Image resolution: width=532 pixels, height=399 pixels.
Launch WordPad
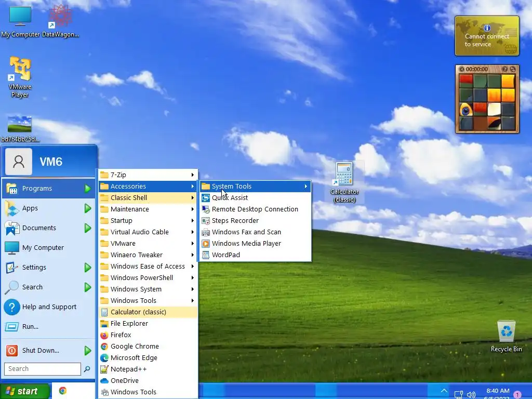click(255, 255)
